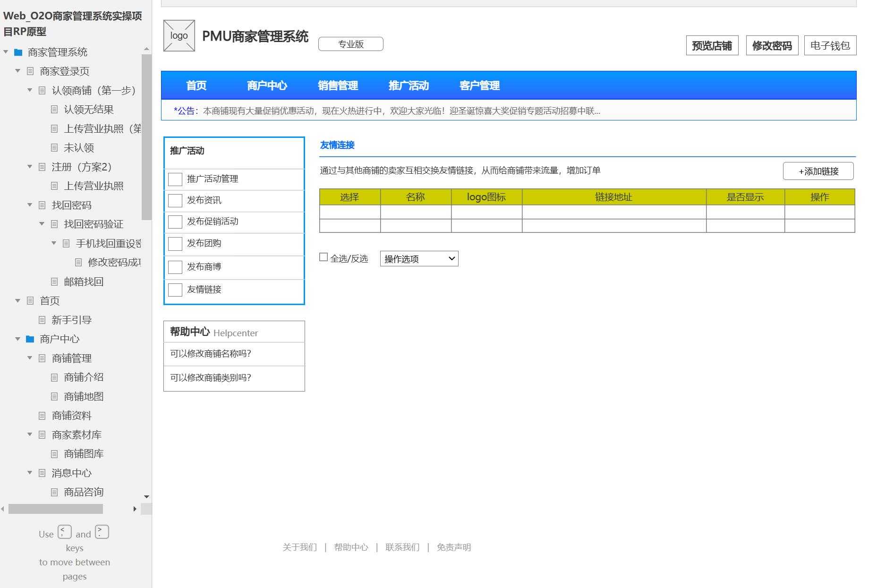894x588 pixels.
Task: Click page icon beside 新手引导
Action: [x=42, y=320]
